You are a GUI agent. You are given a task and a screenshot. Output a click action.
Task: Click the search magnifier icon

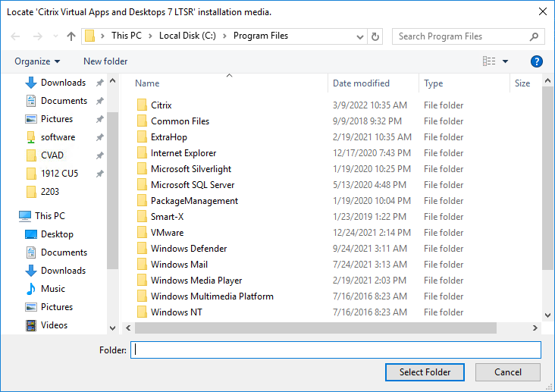click(x=534, y=36)
